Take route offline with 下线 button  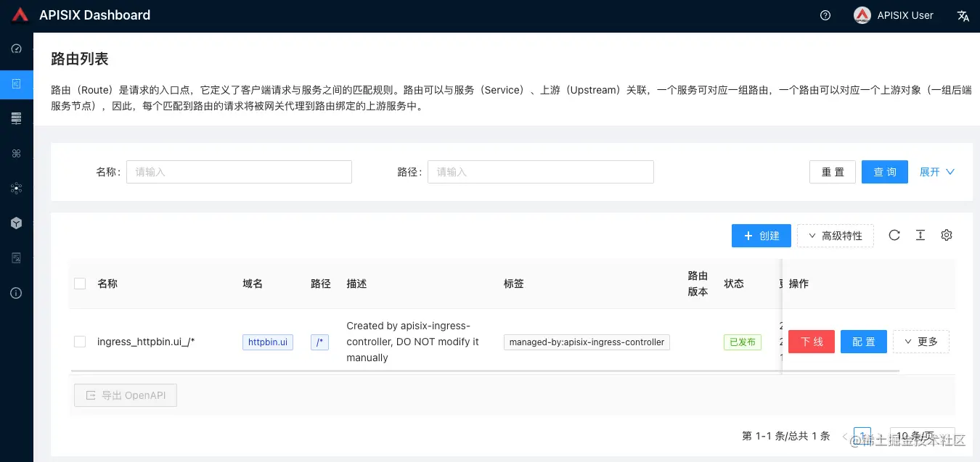point(812,342)
